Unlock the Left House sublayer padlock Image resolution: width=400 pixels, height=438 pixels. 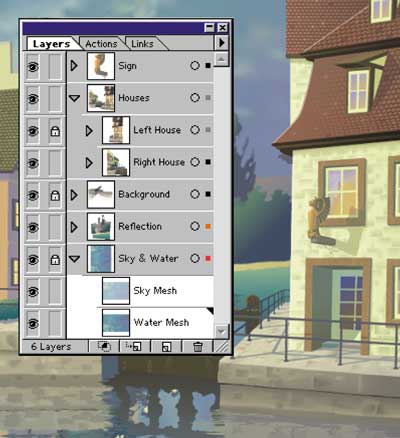[55, 131]
